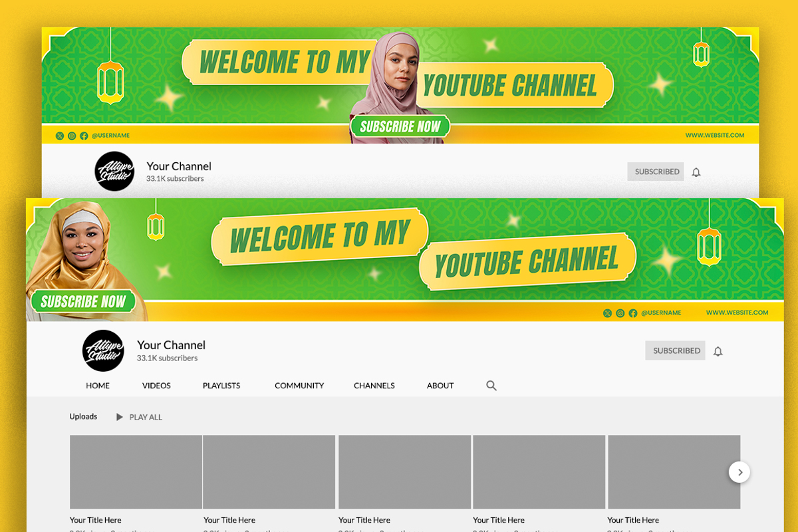Click WELCOME TO MY text in front banner

(x=321, y=237)
